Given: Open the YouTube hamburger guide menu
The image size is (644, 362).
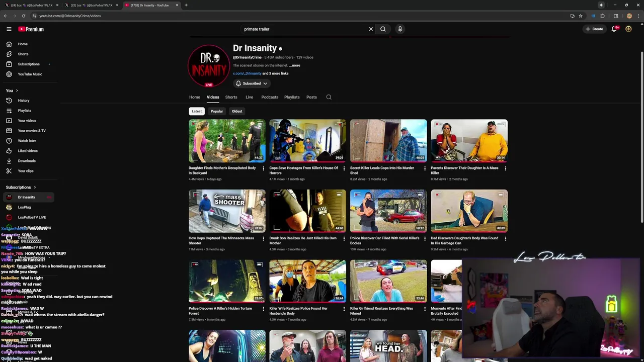Looking at the screenshot, I should (x=9, y=29).
